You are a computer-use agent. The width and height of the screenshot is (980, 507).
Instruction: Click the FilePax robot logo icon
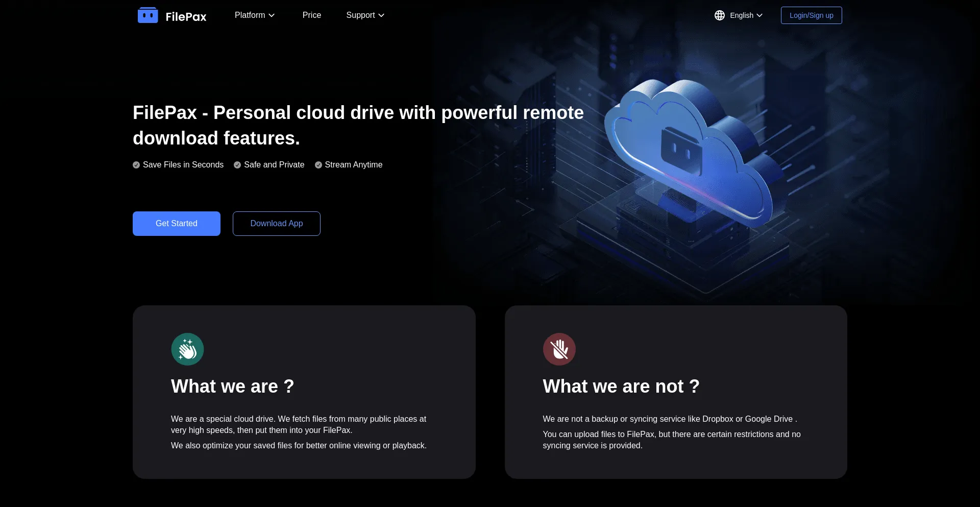(148, 15)
